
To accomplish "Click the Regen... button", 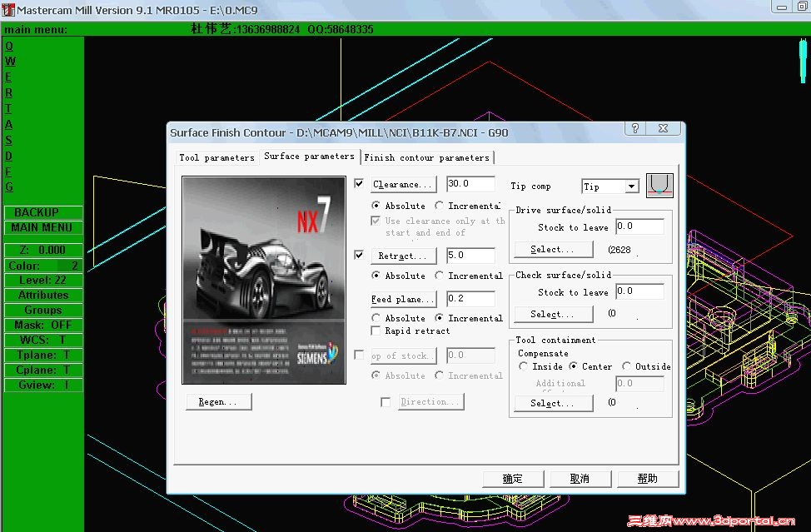I will [218, 402].
